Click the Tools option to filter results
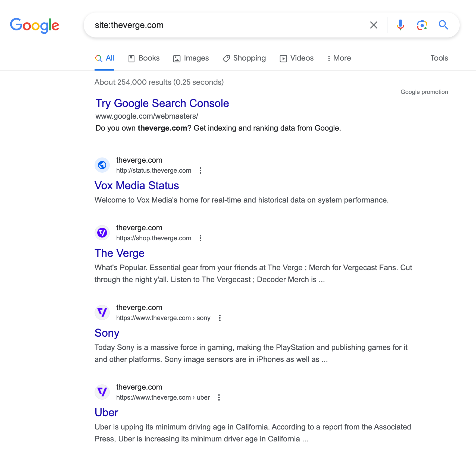Image resolution: width=476 pixels, height=455 pixels. click(x=439, y=58)
